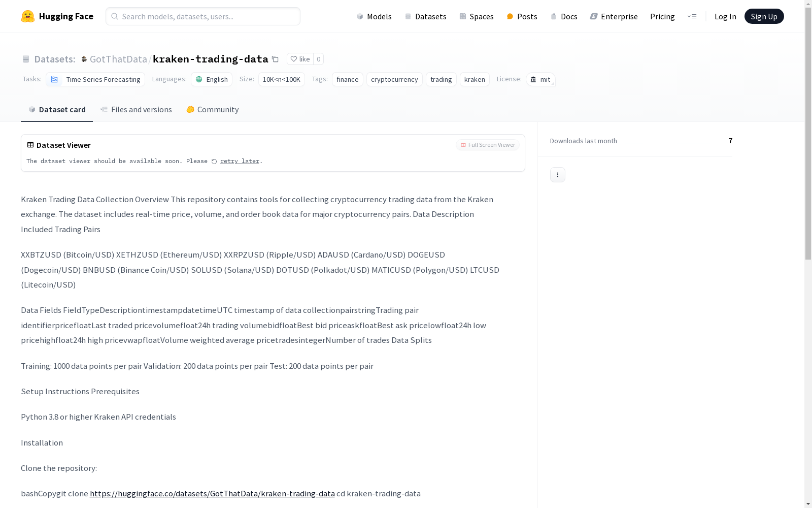This screenshot has height=508, width=812.
Task: Click the retry later link
Action: point(240,161)
